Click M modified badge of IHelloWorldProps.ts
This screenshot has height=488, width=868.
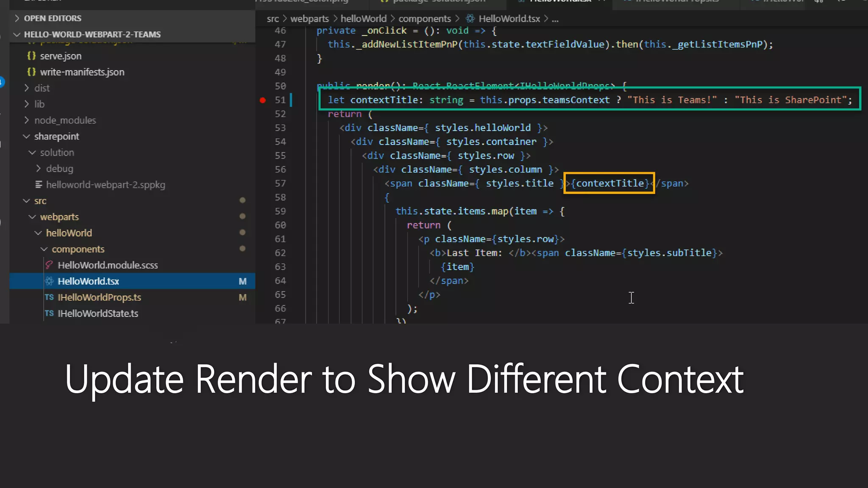click(x=242, y=297)
